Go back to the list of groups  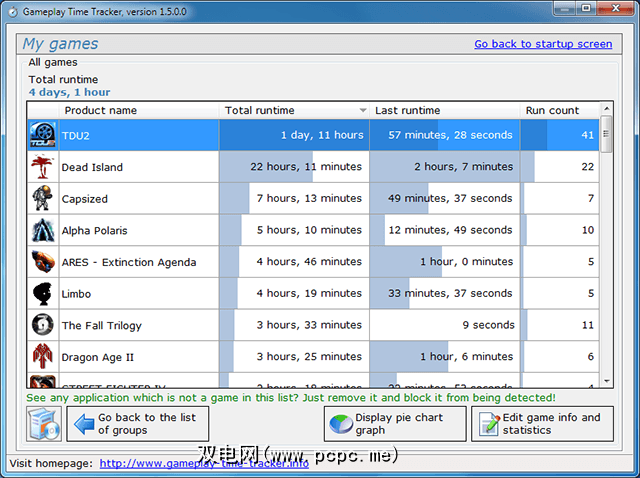point(138,424)
